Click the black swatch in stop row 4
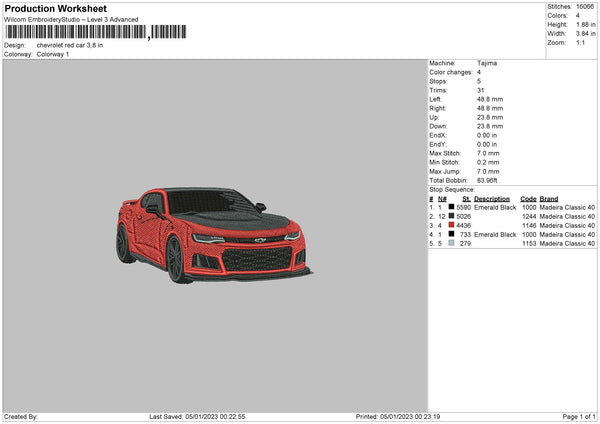 click(x=452, y=234)
